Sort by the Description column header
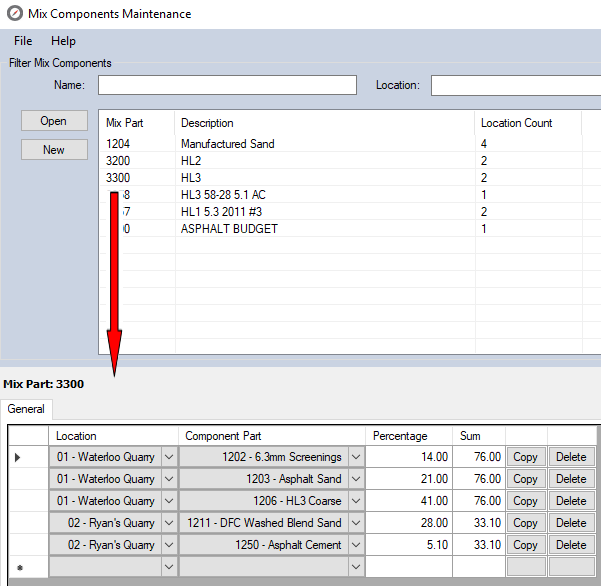 pos(325,123)
